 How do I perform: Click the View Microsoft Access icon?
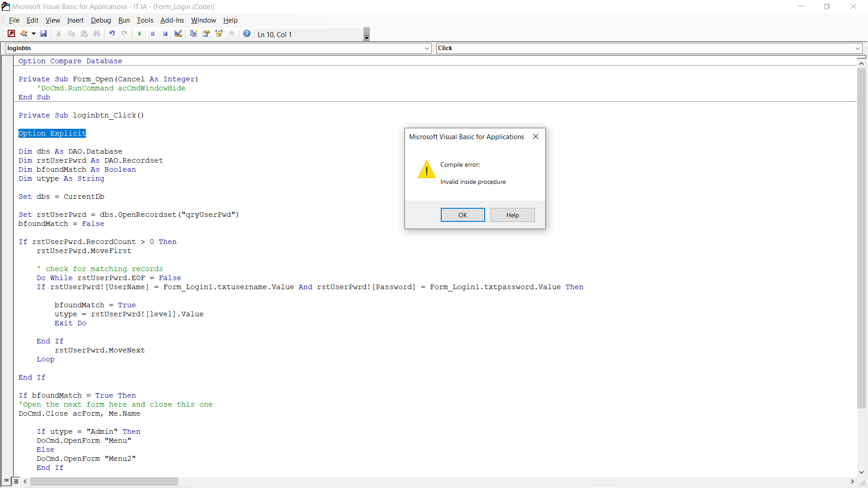click(11, 34)
